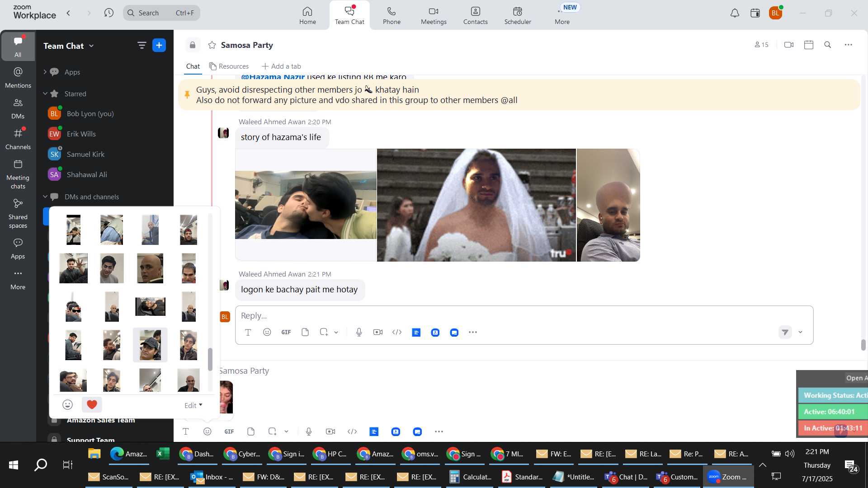Open Excel from the Windows taskbar

(162, 453)
